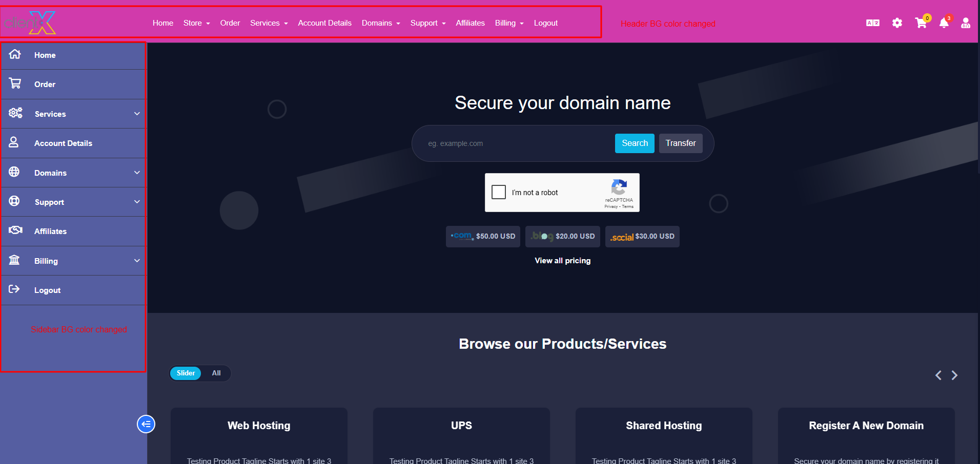This screenshot has width=980, height=464.
Task: Click the Search domain button
Action: click(x=635, y=143)
